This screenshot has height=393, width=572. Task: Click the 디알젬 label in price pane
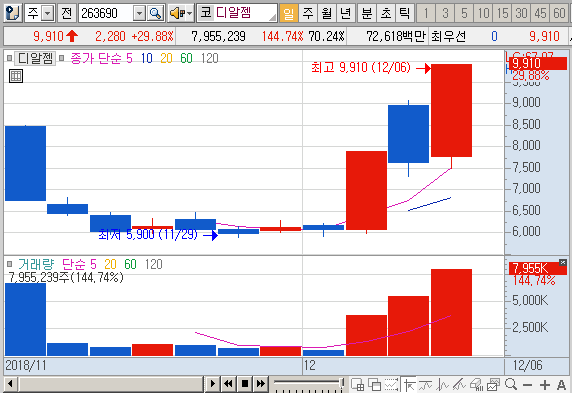[35, 58]
